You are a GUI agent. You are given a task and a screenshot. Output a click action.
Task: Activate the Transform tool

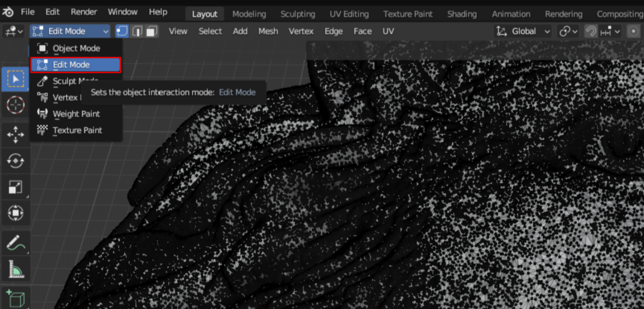click(x=16, y=213)
